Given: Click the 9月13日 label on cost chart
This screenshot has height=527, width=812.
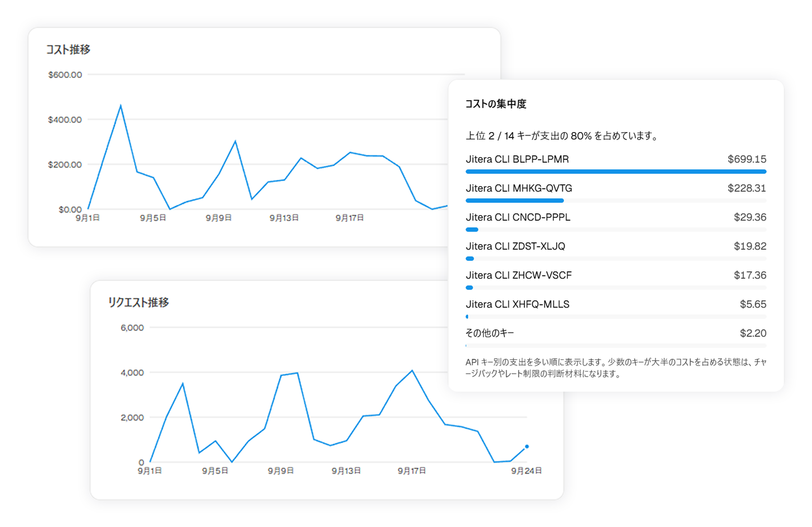Looking at the screenshot, I should pos(284,218).
